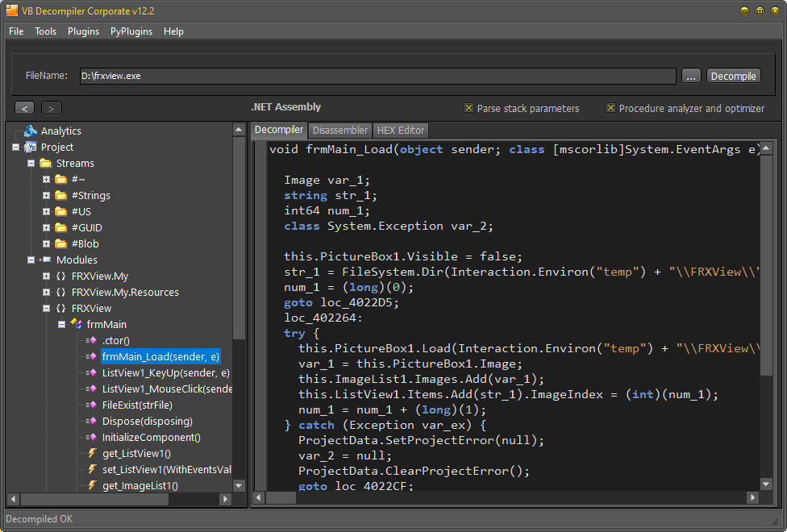
Task: Open the Tools menu
Action: click(x=46, y=31)
